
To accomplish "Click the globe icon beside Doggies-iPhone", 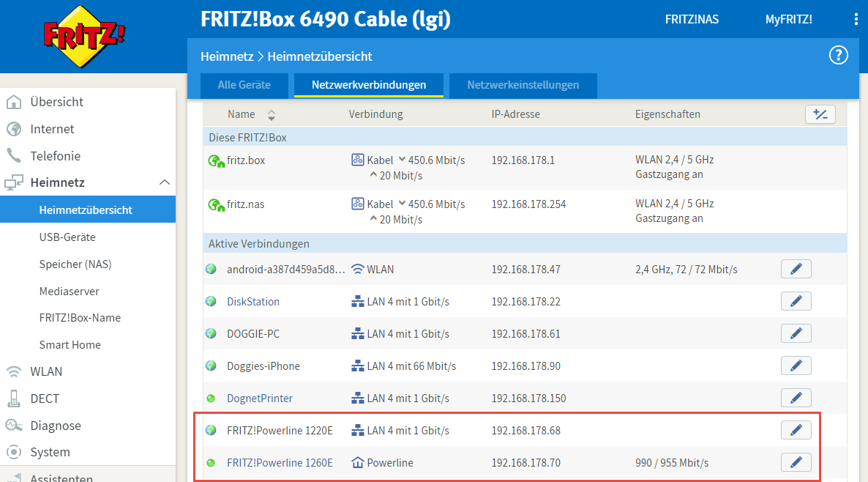I will pyautogui.click(x=211, y=366).
